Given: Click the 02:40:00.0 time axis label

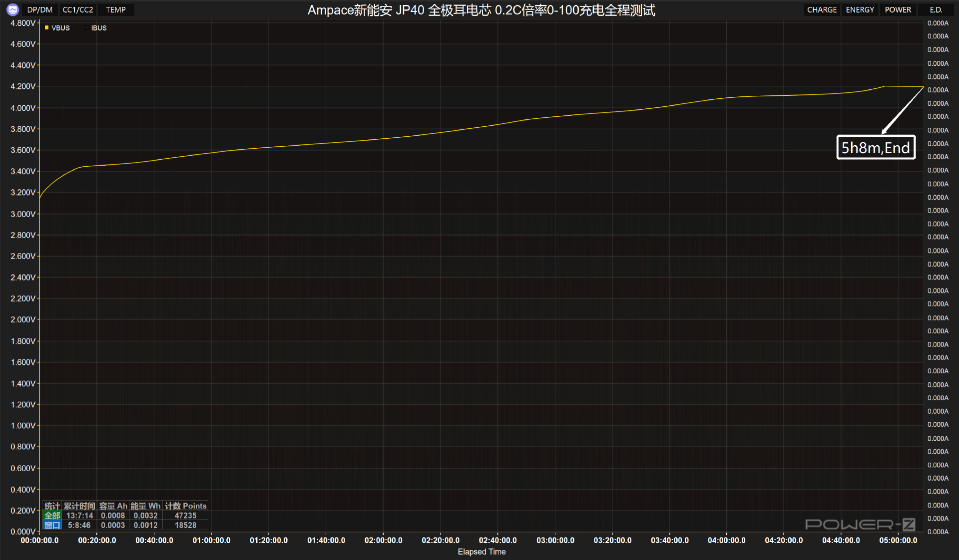Looking at the screenshot, I should (497, 540).
